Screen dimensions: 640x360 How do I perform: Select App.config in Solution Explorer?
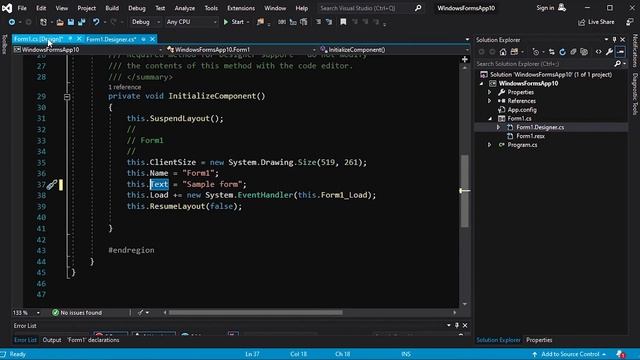(x=522, y=110)
